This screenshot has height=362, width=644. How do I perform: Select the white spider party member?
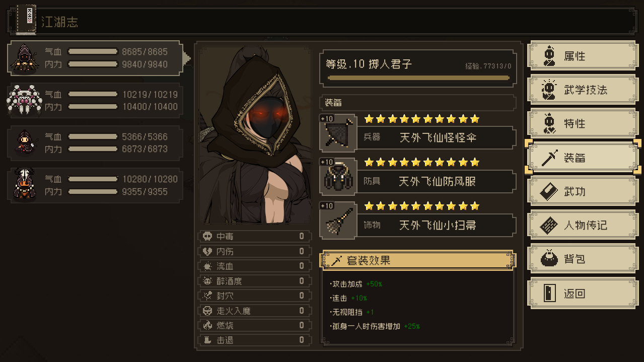click(x=95, y=100)
